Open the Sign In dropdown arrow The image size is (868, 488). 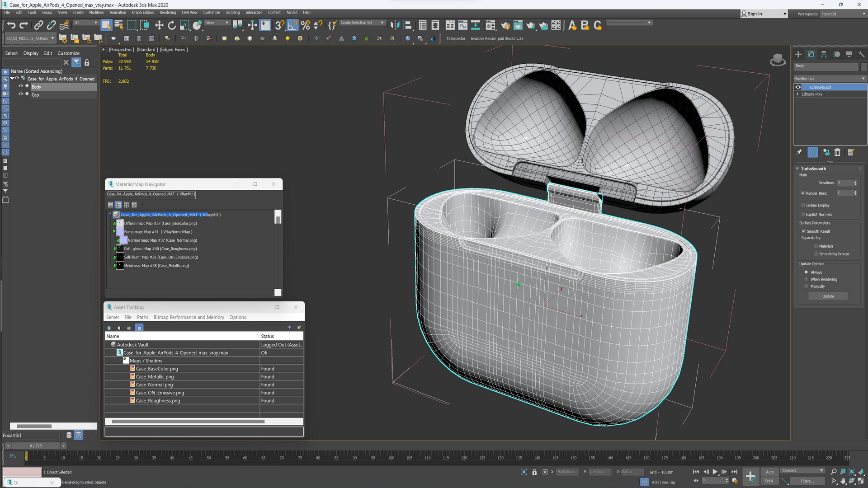coord(784,14)
